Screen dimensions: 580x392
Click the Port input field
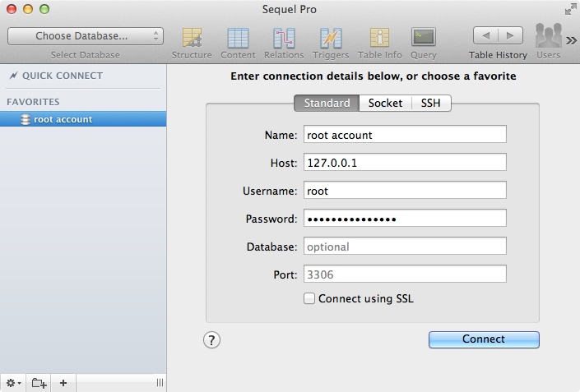click(x=405, y=274)
